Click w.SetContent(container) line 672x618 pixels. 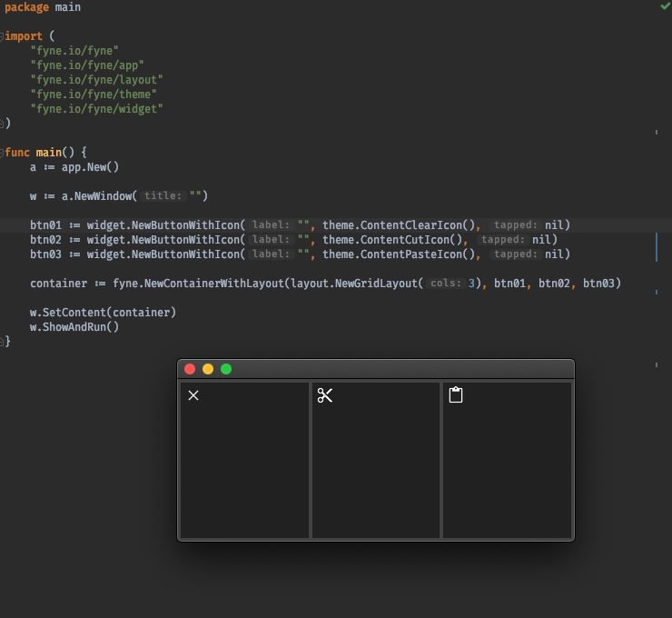103,313
